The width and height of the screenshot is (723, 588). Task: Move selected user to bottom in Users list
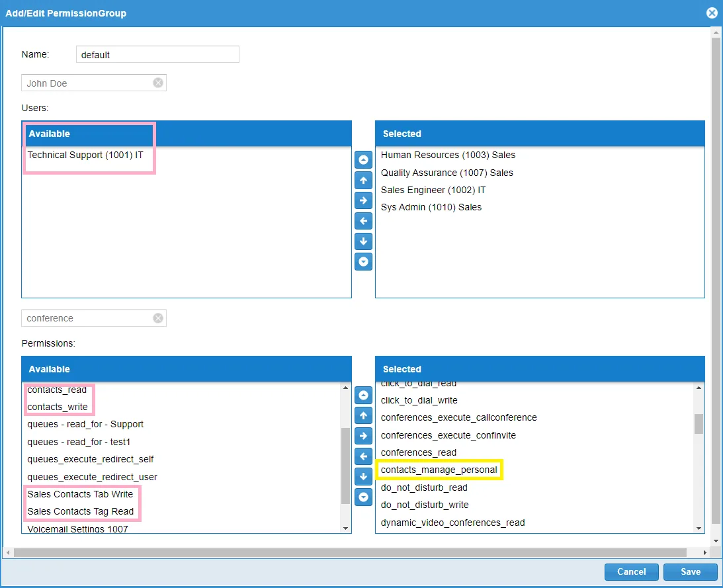(363, 261)
